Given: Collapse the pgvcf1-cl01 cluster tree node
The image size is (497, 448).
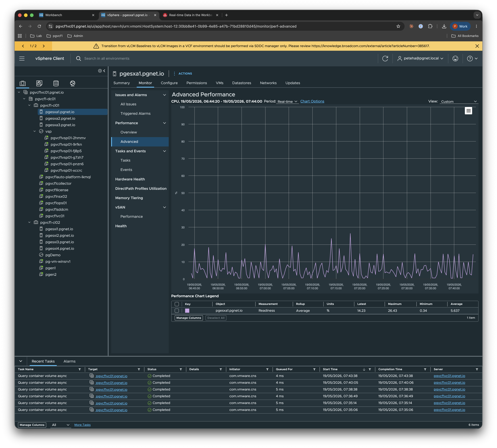Looking at the screenshot, I should point(30,105).
